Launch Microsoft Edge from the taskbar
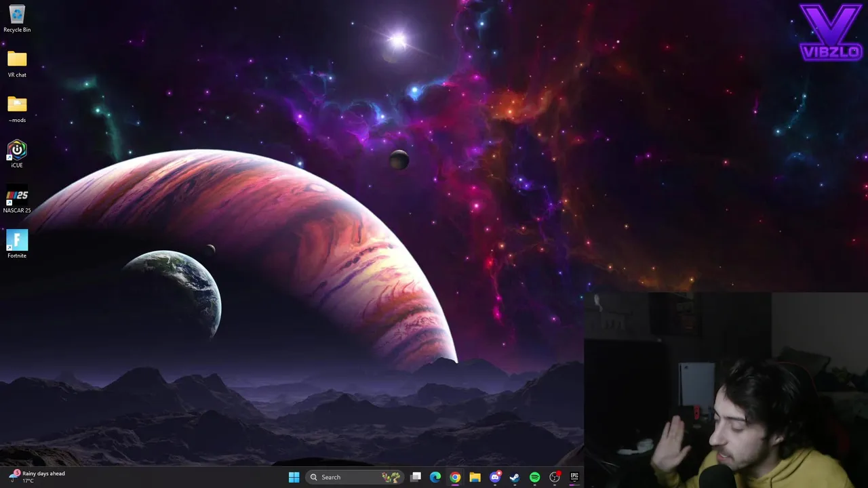This screenshot has height=488, width=868. pos(435,477)
